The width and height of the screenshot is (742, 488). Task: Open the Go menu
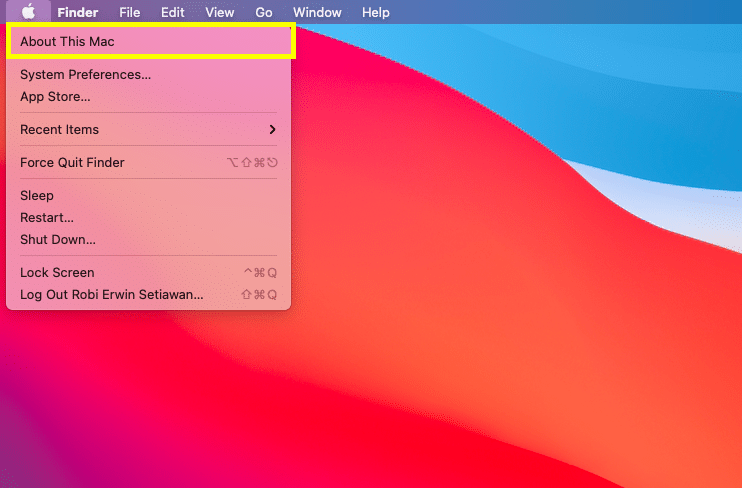264,12
